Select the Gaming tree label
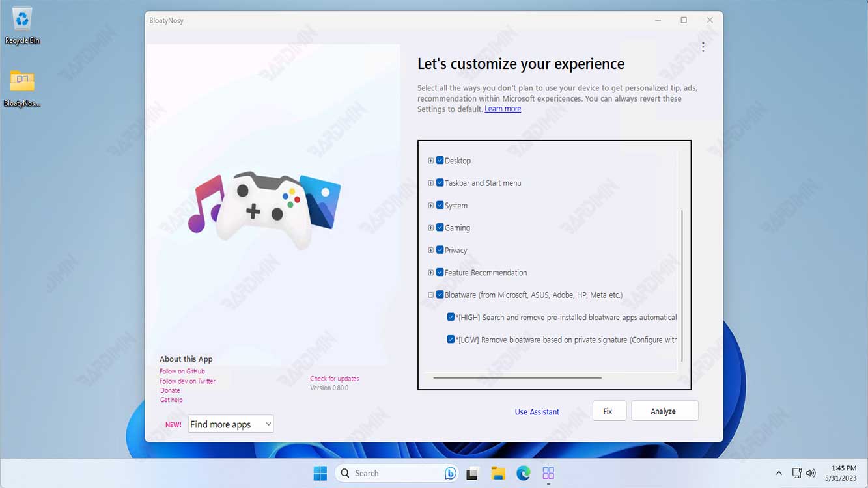Image resolution: width=868 pixels, height=488 pixels. point(457,228)
